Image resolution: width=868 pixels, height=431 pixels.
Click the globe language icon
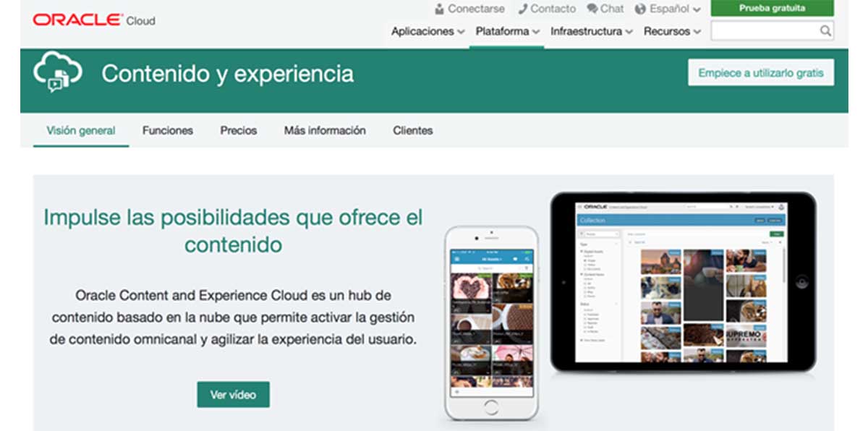click(x=640, y=9)
